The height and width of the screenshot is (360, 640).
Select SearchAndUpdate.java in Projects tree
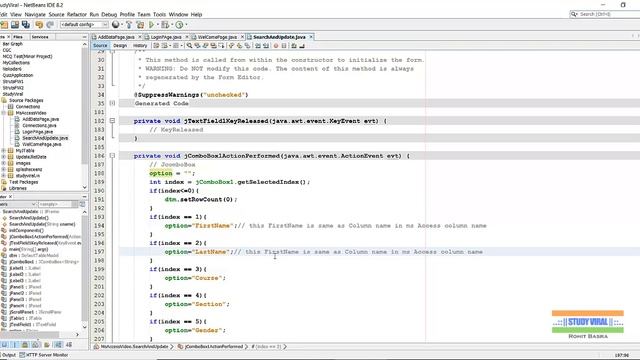(45, 138)
